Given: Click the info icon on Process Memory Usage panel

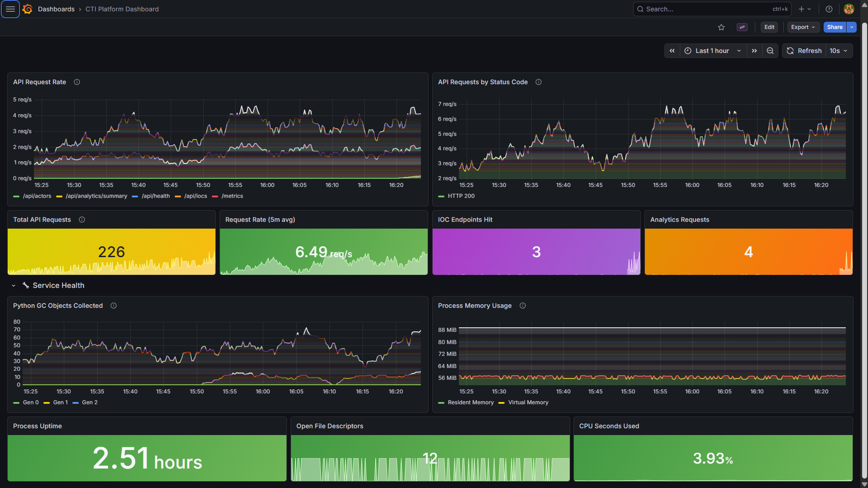Looking at the screenshot, I should [x=522, y=306].
